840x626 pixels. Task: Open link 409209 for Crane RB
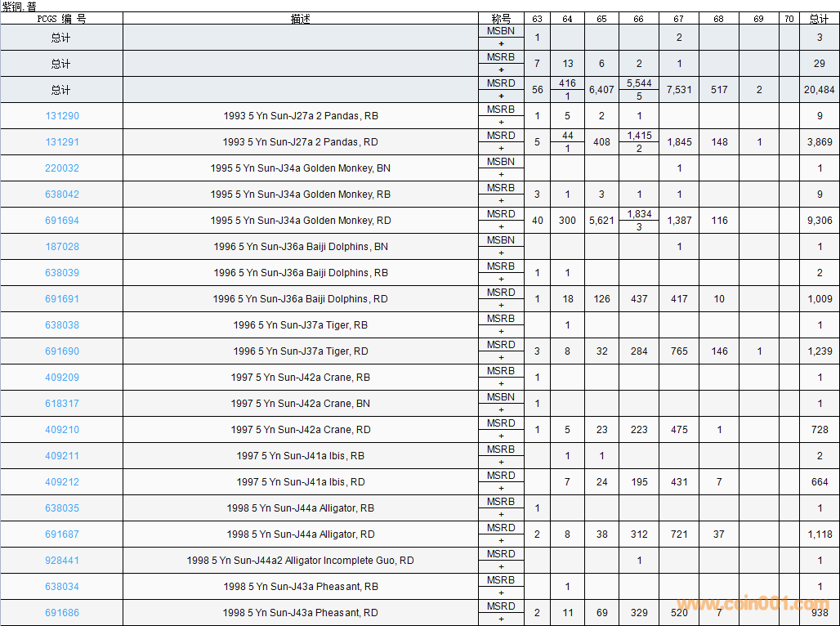(x=62, y=378)
